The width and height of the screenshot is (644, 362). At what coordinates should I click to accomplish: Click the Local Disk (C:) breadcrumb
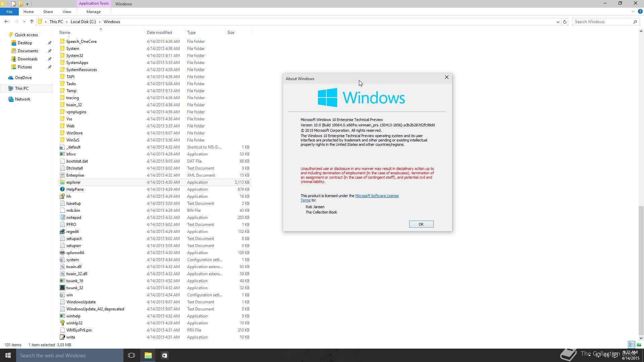(83, 22)
